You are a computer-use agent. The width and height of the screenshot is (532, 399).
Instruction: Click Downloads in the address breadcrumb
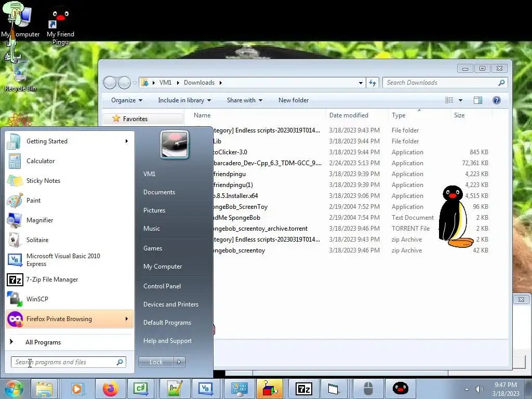click(199, 83)
